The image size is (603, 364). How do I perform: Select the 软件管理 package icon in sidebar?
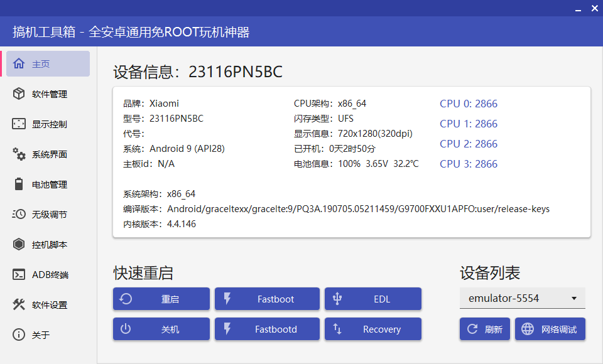[19, 94]
